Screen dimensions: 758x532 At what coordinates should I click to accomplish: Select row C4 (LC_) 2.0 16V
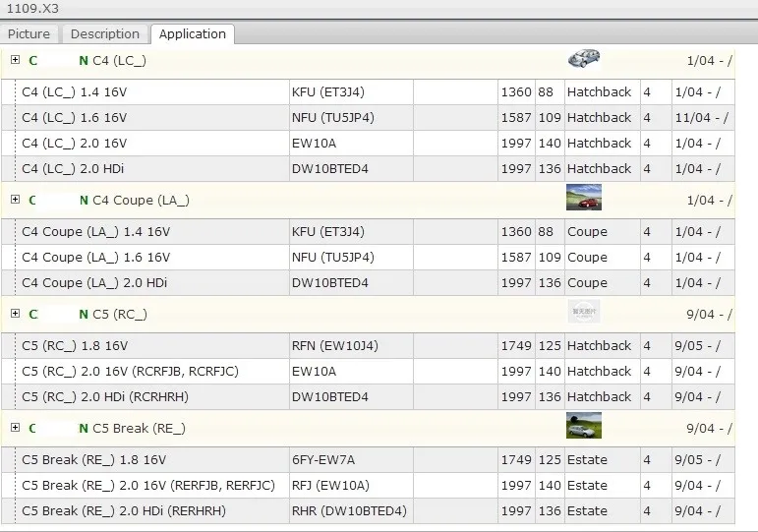[369, 144]
